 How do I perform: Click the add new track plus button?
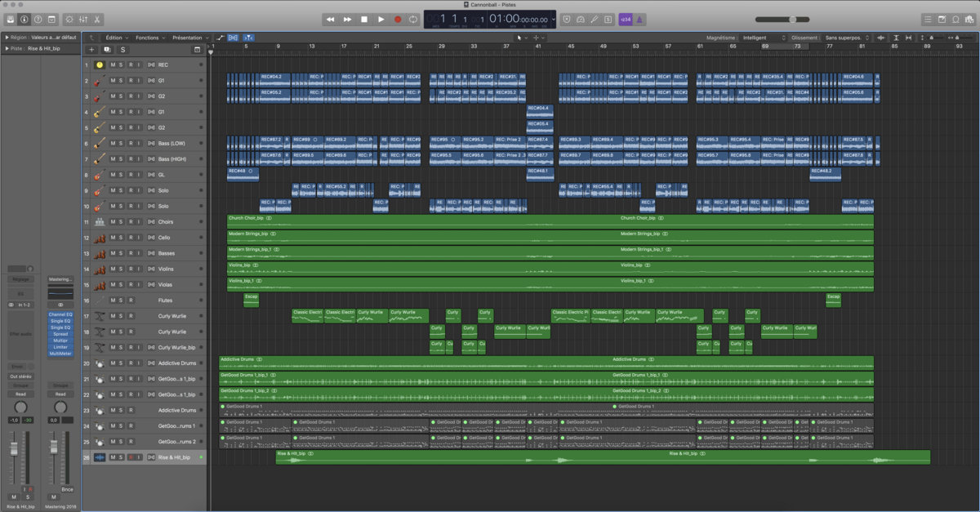[x=91, y=50]
